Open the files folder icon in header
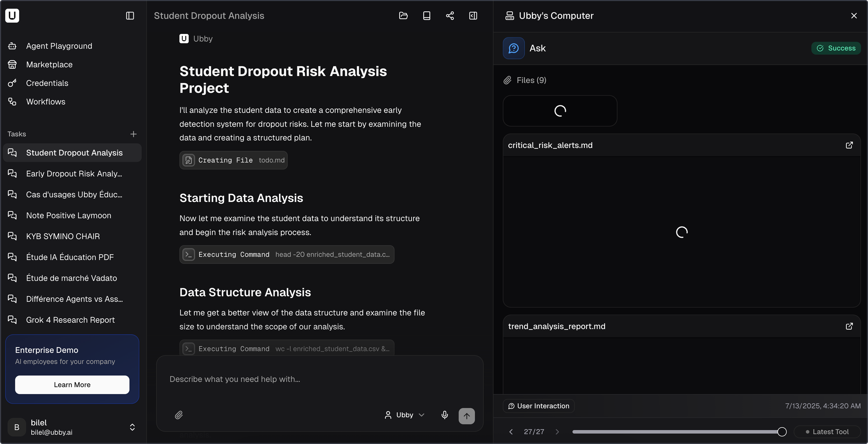Viewport: 868px width, 444px height. (x=403, y=16)
